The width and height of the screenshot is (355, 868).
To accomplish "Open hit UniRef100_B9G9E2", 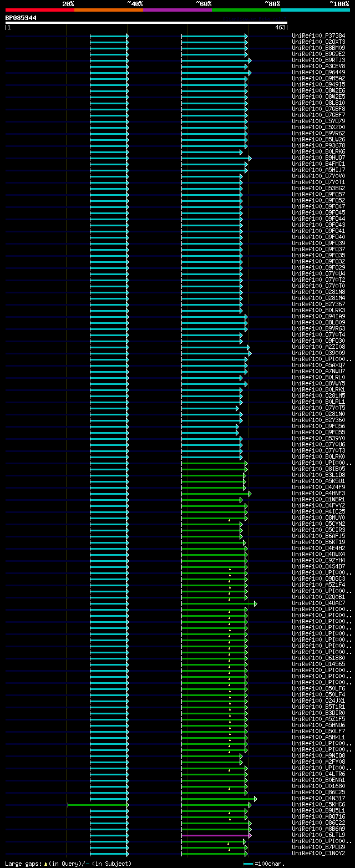I will pos(318,54).
